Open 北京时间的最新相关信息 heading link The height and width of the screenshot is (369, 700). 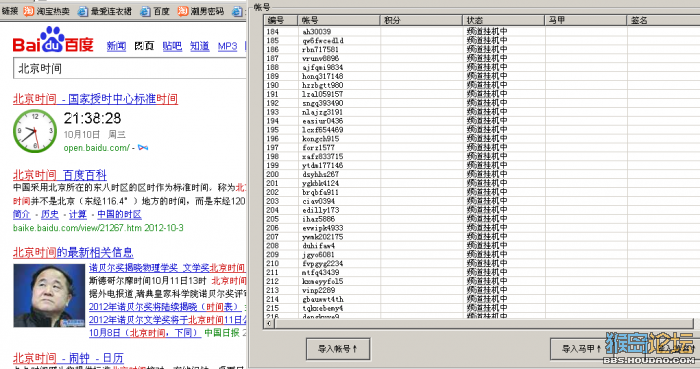tap(73, 253)
